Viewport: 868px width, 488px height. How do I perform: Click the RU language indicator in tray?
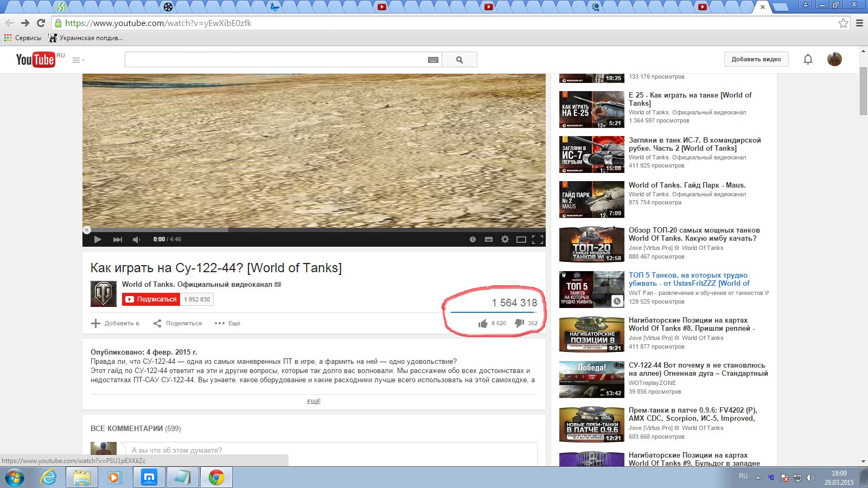click(743, 476)
